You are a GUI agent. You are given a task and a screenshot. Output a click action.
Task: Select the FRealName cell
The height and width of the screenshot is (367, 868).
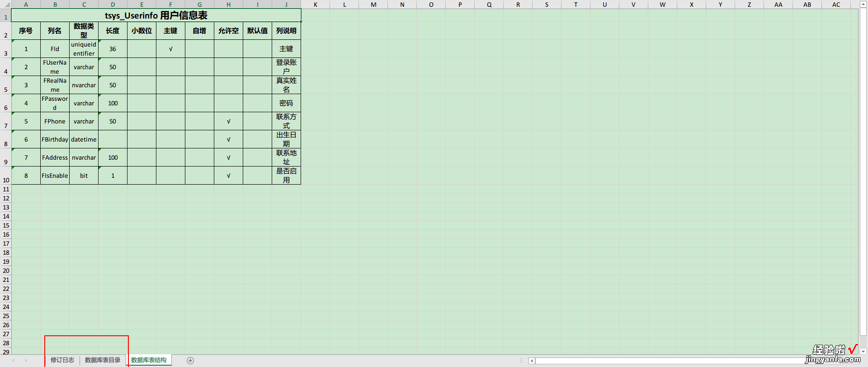55,85
